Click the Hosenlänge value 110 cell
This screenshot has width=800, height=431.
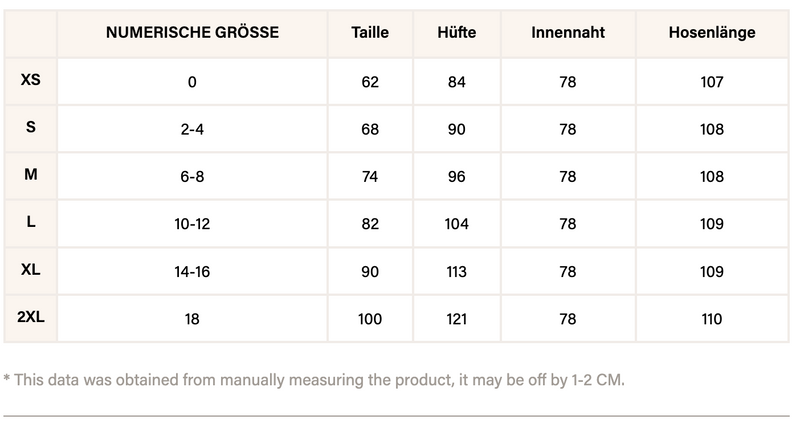coord(711,320)
